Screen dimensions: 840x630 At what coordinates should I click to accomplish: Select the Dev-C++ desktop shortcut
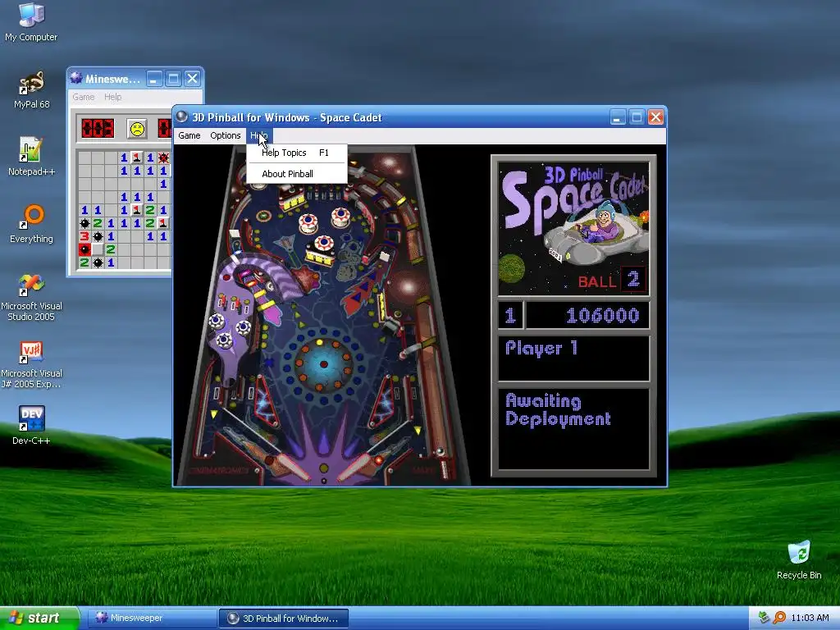coord(31,426)
